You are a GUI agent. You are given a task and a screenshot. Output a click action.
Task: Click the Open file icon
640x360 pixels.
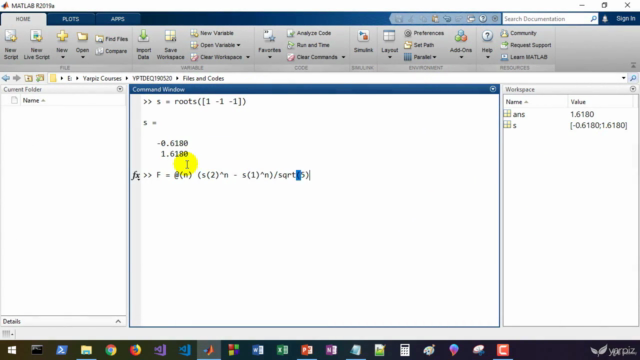[82, 38]
